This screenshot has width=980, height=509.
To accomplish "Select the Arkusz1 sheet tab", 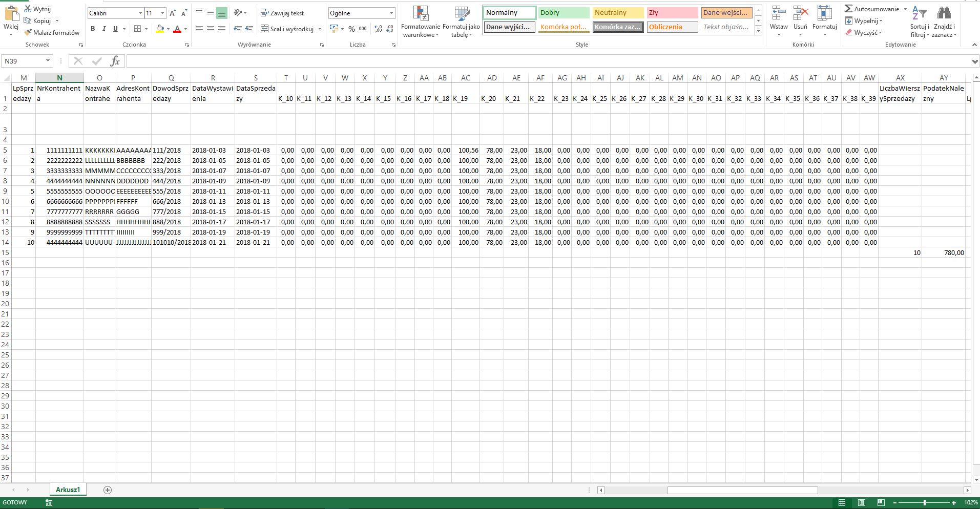I will pos(68,490).
